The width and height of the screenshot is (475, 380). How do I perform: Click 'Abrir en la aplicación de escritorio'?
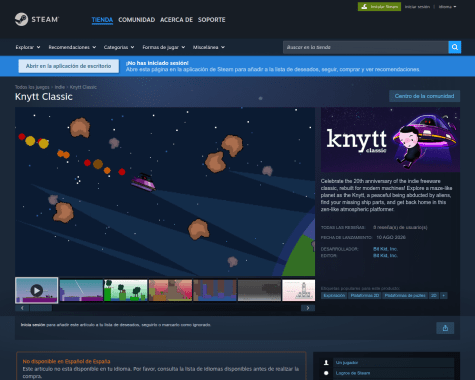coord(69,66)
